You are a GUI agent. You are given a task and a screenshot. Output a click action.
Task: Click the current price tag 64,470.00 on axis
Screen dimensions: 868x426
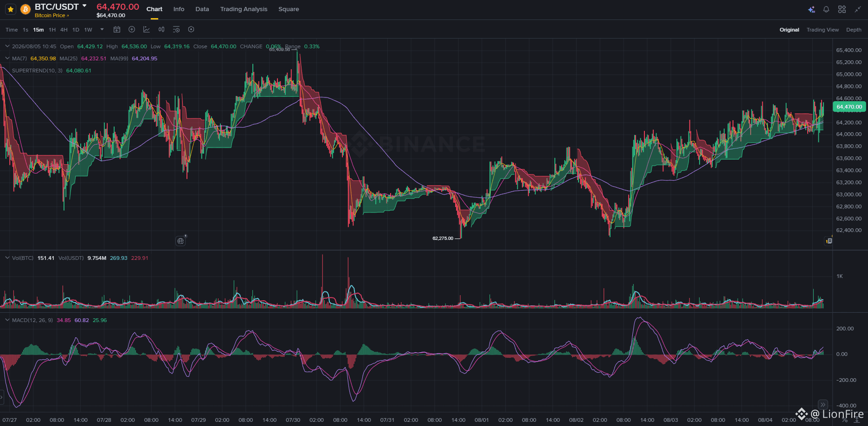click(x=849, y=107)
